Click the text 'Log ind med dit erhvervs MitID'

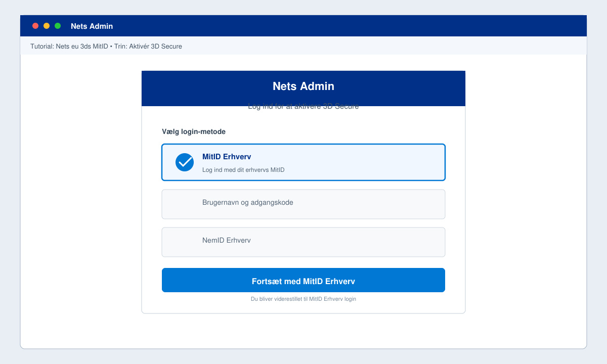243,170
